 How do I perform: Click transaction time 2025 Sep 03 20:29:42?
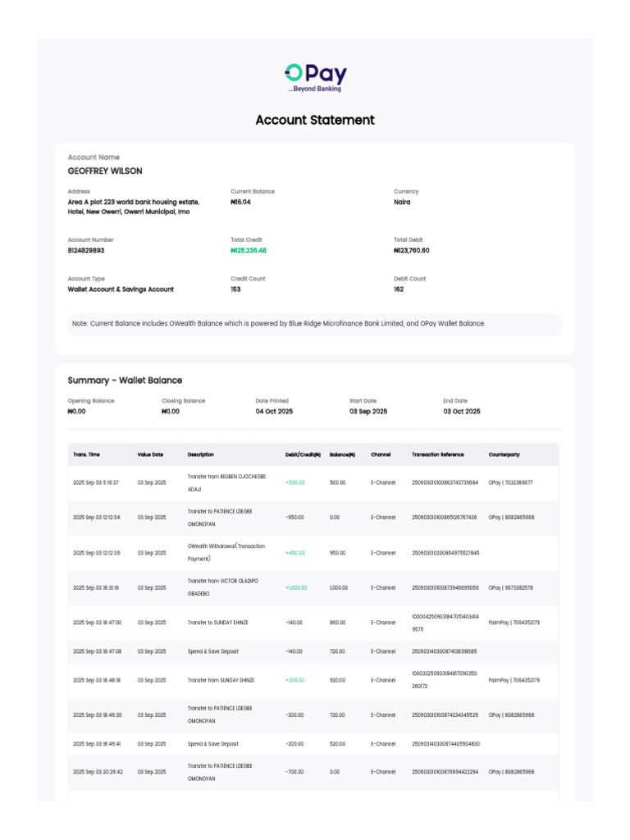pos(98,772)
